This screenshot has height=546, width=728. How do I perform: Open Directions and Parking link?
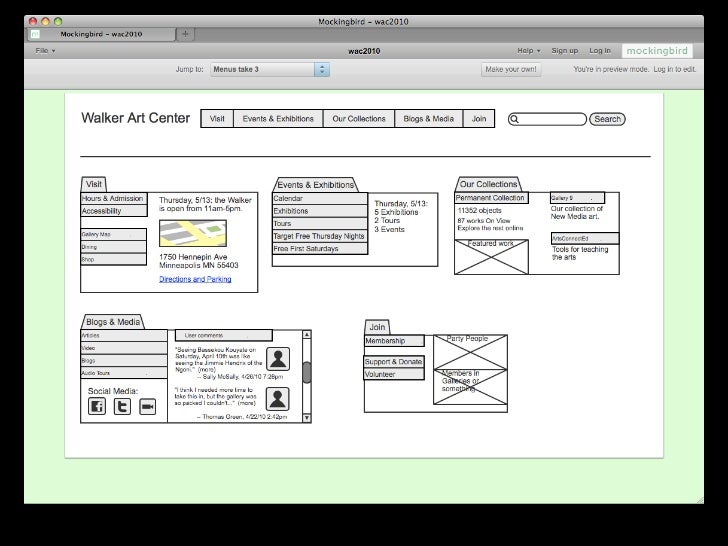(195, 279)
